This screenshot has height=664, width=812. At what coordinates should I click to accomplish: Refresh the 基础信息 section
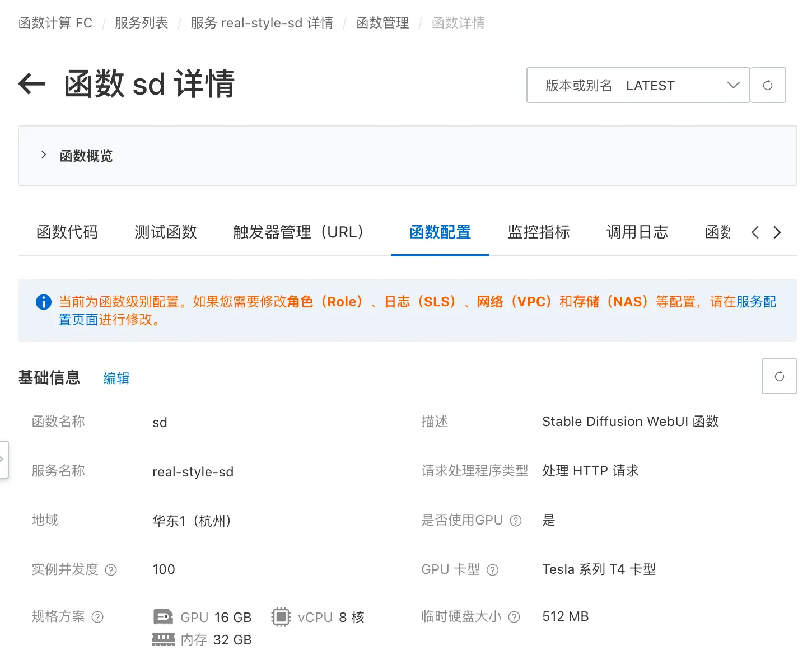point(779,376)
